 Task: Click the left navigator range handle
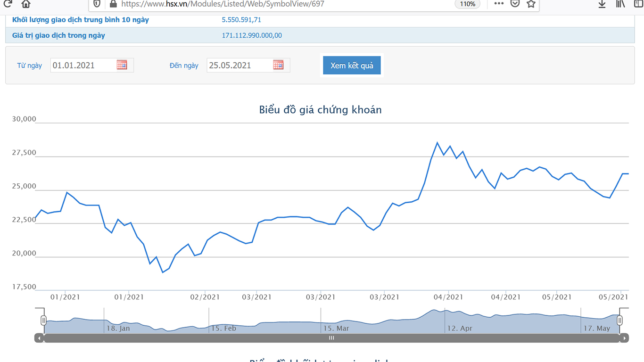click(x=43, y=321)
